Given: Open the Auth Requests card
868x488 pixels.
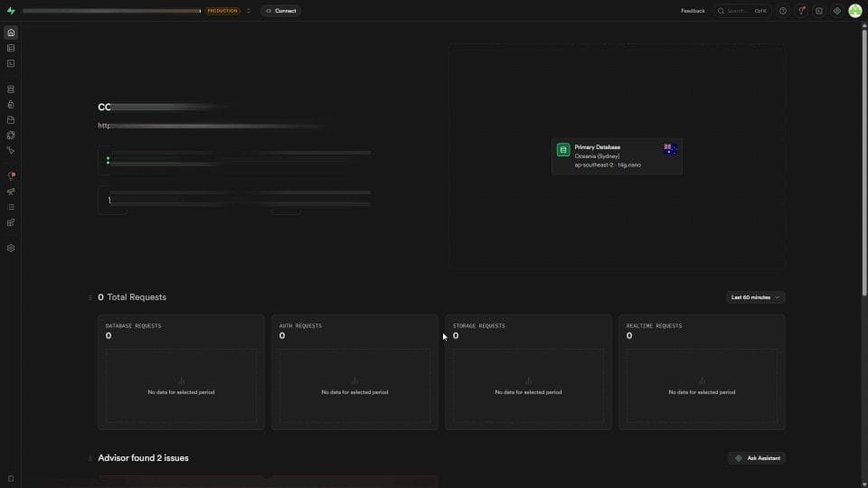Looking at the screenshot, I should [x=354, y=371].
